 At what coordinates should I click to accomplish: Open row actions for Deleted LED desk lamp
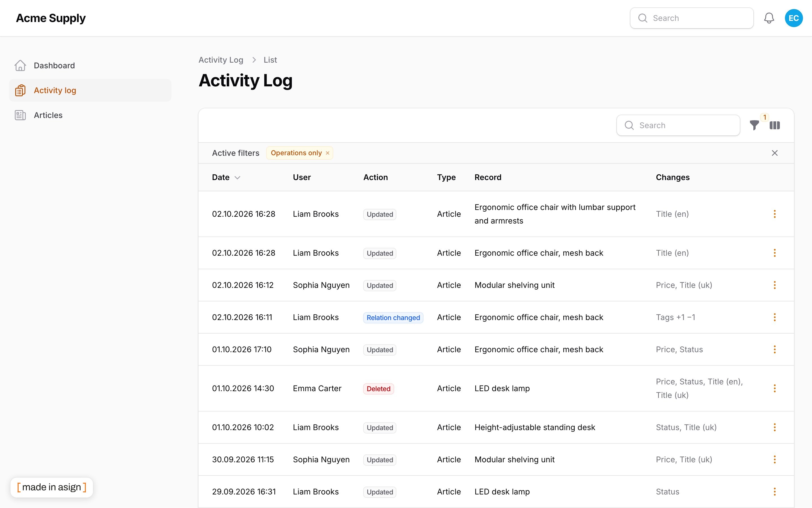[775, 389]
